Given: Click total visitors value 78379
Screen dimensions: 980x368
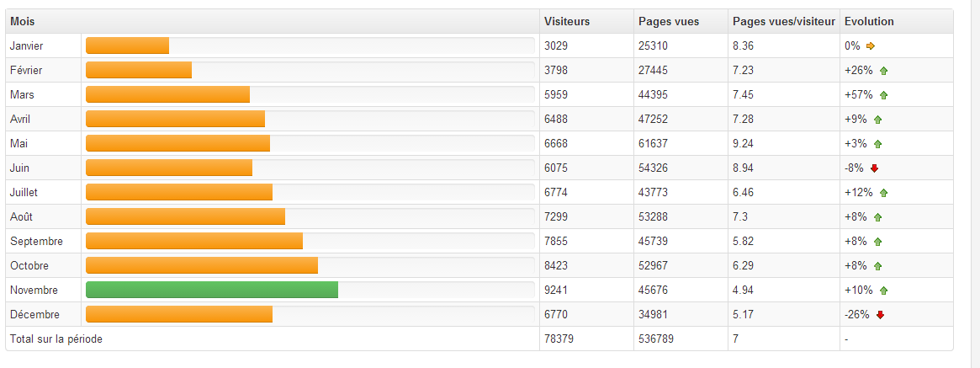Looking at the screenshot, I should [x=559, y=339].
